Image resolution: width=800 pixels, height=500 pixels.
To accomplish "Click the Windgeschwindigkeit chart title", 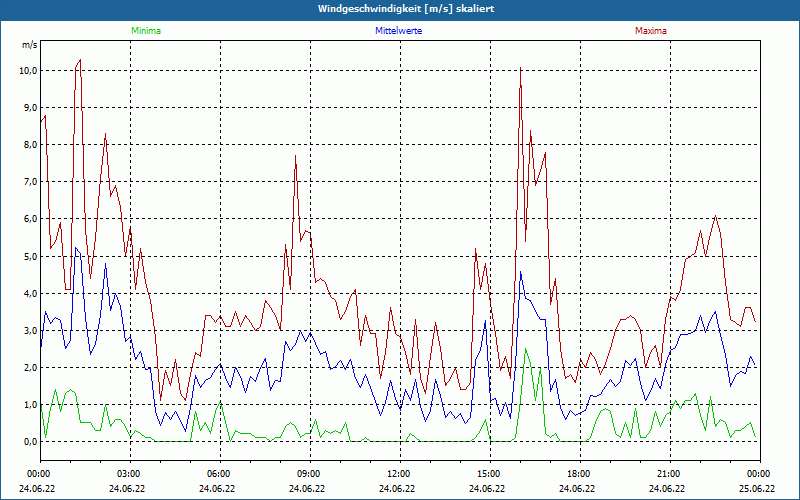I will pyautogui.click(x=404, y=8).
